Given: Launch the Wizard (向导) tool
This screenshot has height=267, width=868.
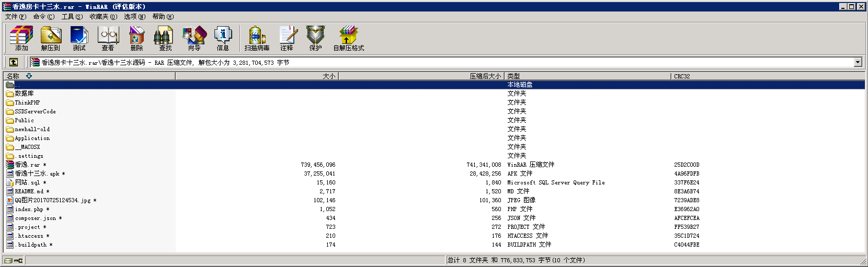Looking at the screenshot, I should (194, 38).
